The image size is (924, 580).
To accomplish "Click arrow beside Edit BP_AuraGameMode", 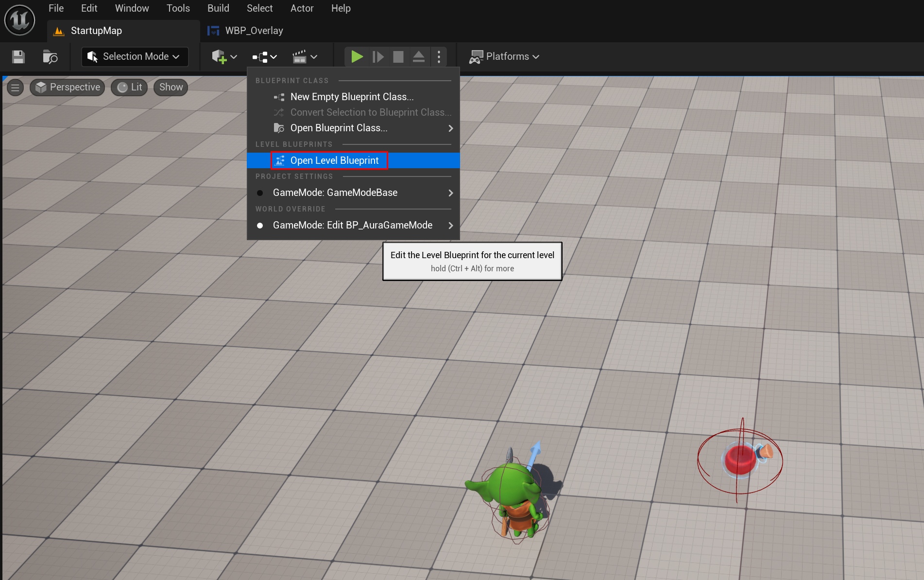I will [451, 226].
